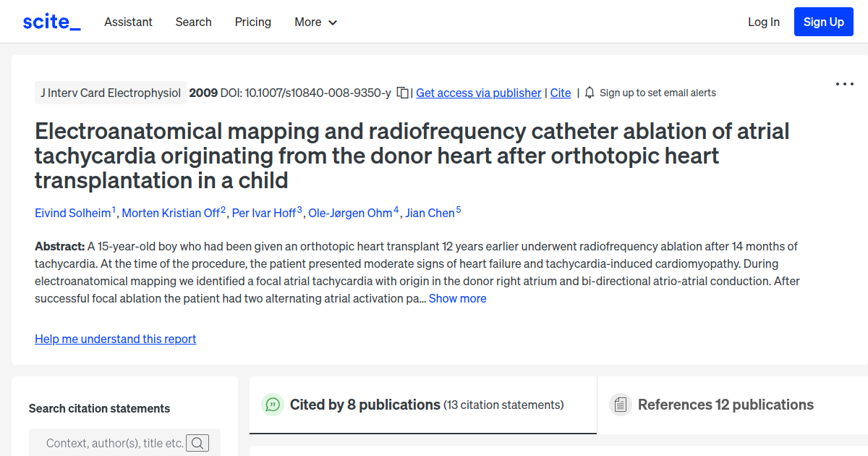Screen dimensions: 868x456
Task: Click the citation statements search field
Action: pos(109,442)
